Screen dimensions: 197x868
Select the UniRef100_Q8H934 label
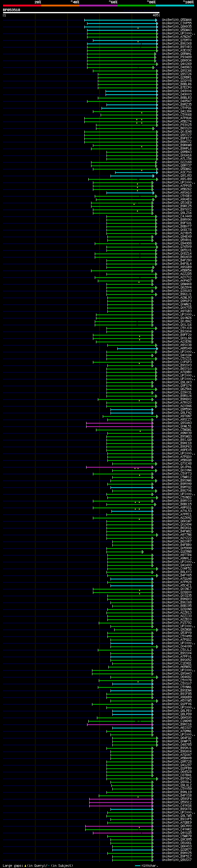[x=176, y=60]
